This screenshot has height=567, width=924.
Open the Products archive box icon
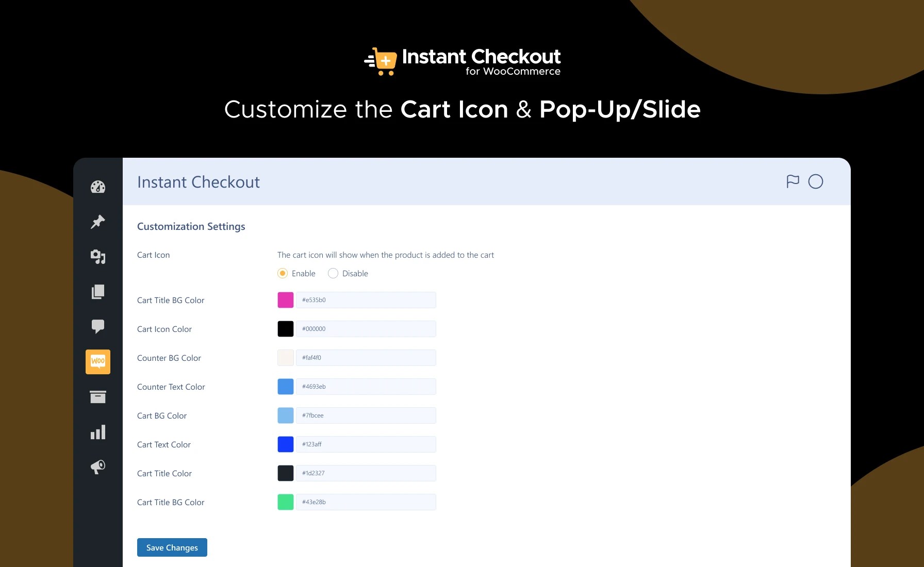point(98,396)
